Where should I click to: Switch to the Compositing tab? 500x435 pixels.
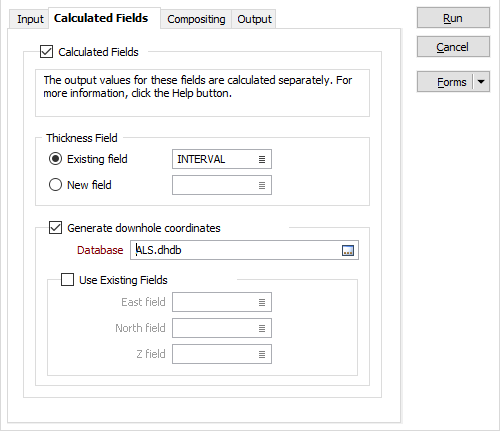pos(196,19)
